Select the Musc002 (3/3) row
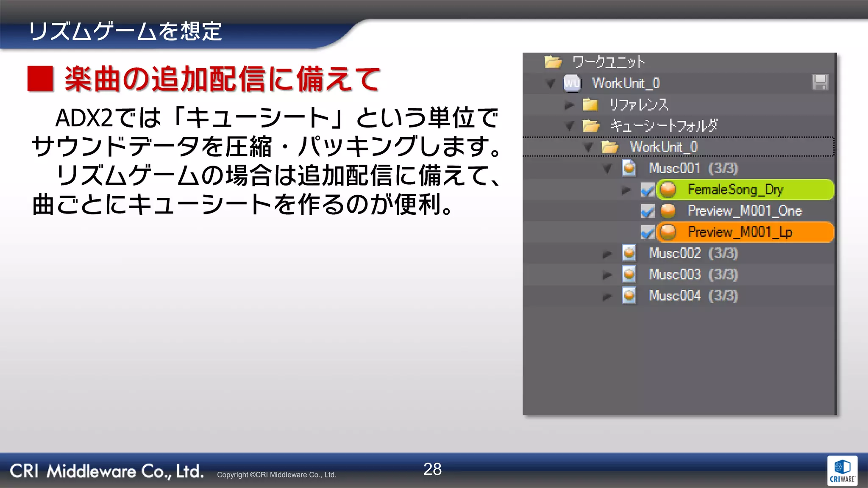The image size is (868, 488). coord(693,253)
